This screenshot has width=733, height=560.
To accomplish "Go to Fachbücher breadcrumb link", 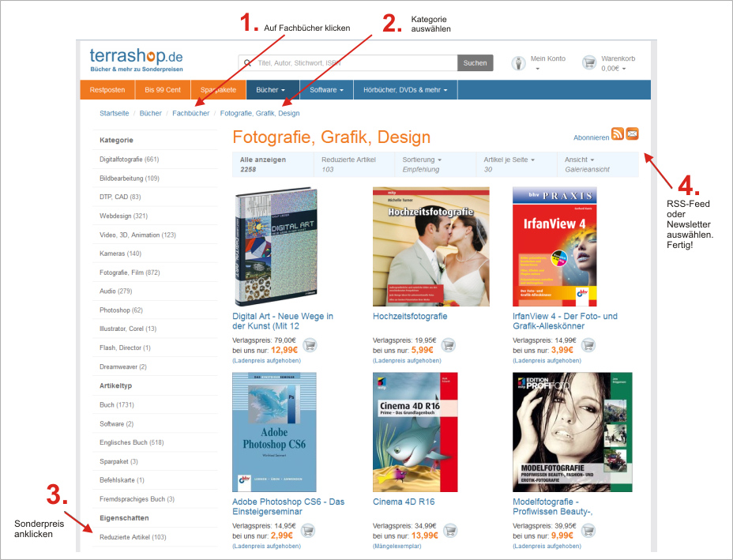I will 190,113.
